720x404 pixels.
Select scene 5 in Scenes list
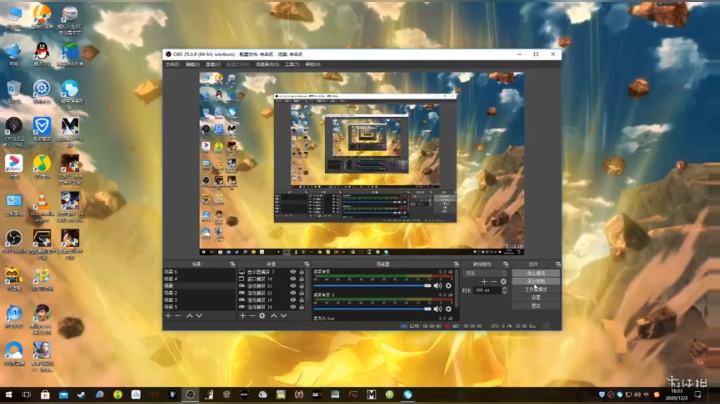199,307
